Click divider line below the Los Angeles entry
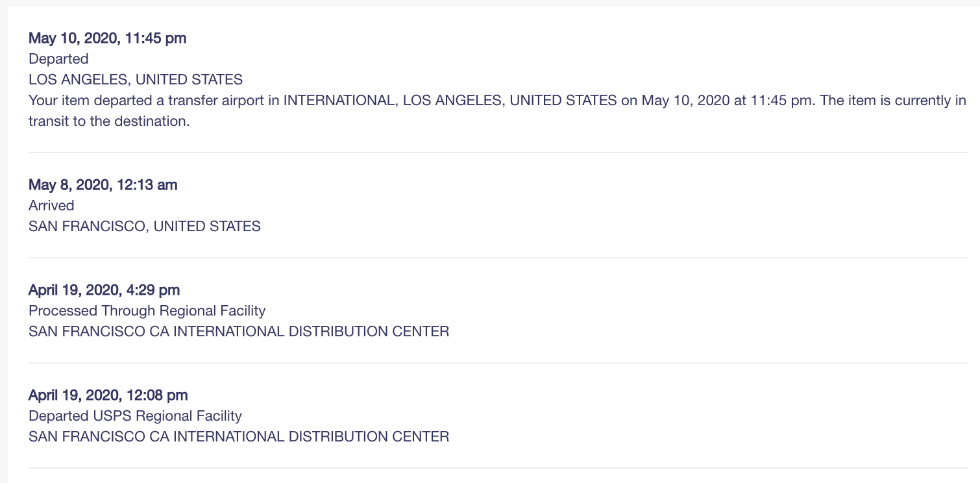This screenshot has height=483, width=980. [x=498, y=153]
